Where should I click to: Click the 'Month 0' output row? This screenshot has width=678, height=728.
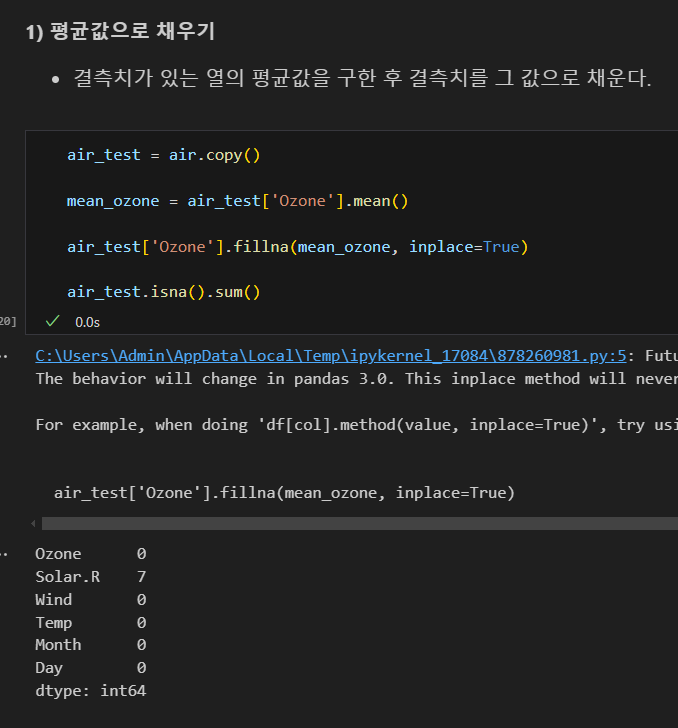pos(91,645)
